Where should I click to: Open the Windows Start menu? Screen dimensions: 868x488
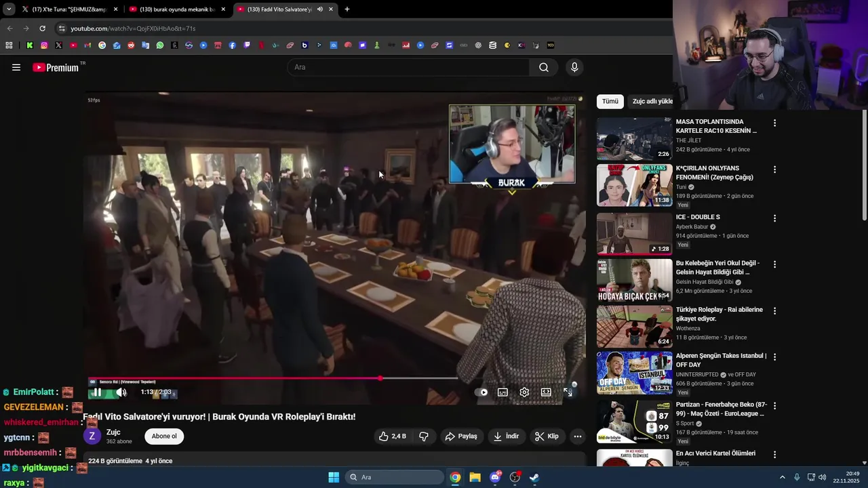tap(334, 477)
